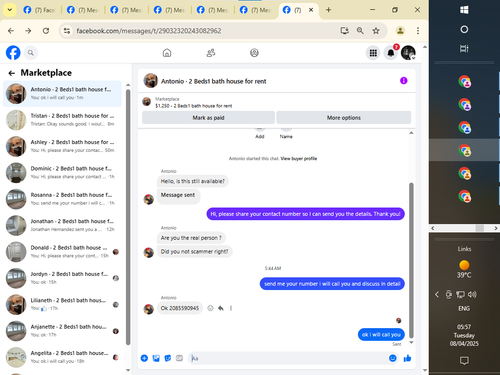The height and width of the screenshot is (375, 500).
Task: Switch to the fourth browser tab
Action: pyautogui.click(x=169, y=10)
